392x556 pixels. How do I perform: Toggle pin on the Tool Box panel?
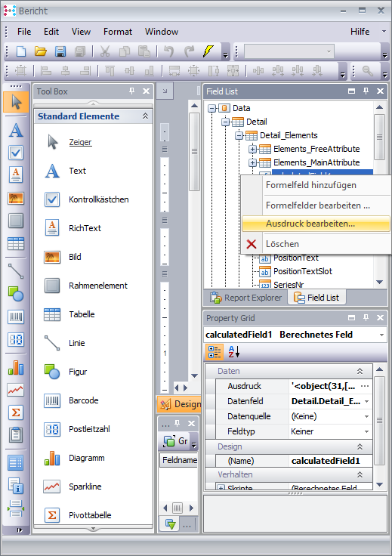point(132,91)
